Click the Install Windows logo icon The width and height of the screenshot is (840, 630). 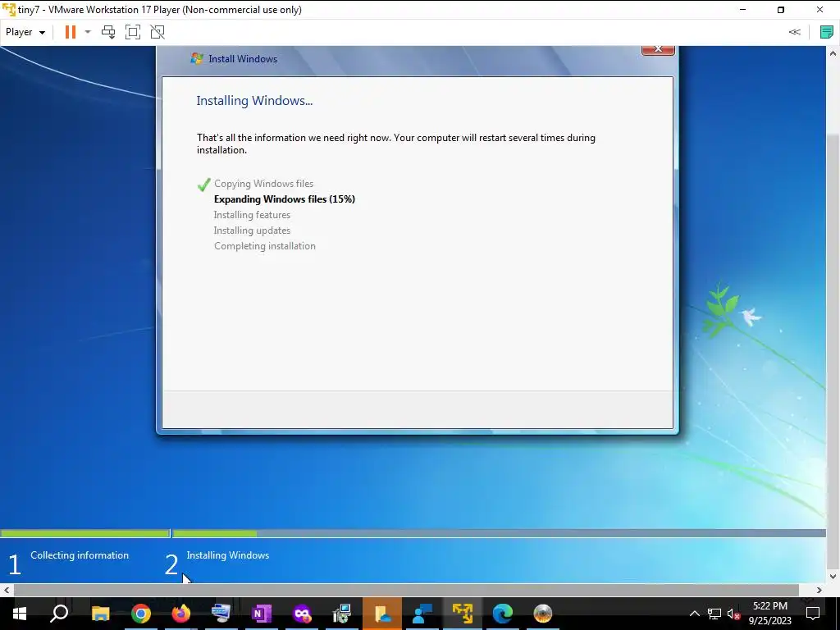coord(197,58)
